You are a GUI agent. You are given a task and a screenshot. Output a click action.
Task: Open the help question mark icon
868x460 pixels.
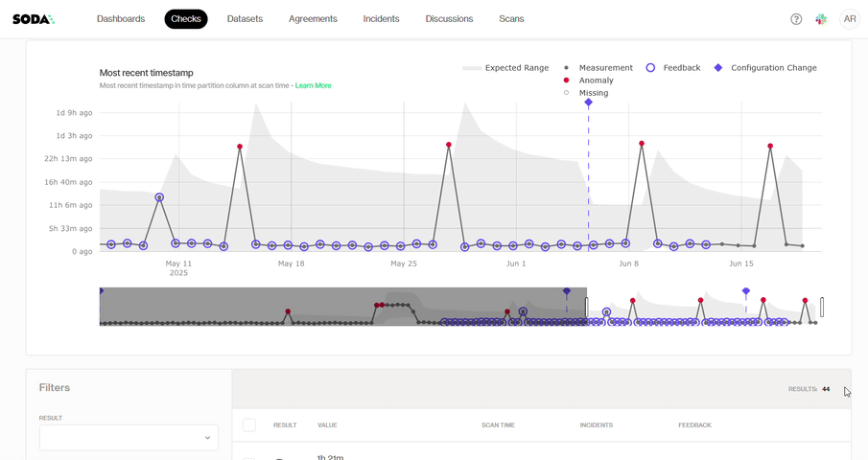click(796, 19)
